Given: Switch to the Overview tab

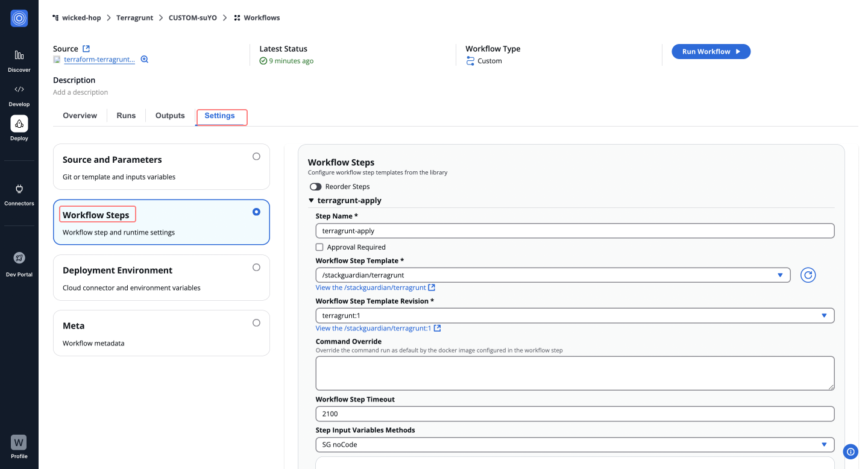Looking at the screenshot, I should tap(80, 116).
